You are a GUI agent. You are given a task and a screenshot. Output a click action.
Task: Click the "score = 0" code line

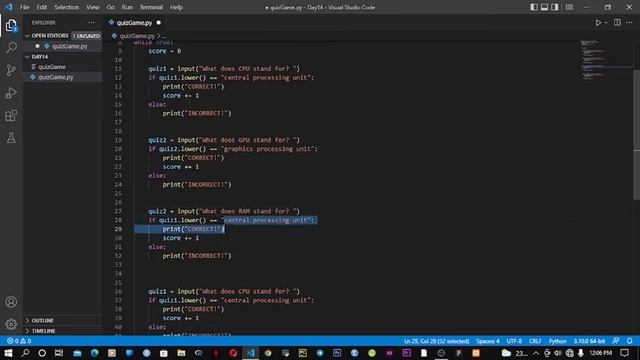pyautogui.click(x=164, y=51)
